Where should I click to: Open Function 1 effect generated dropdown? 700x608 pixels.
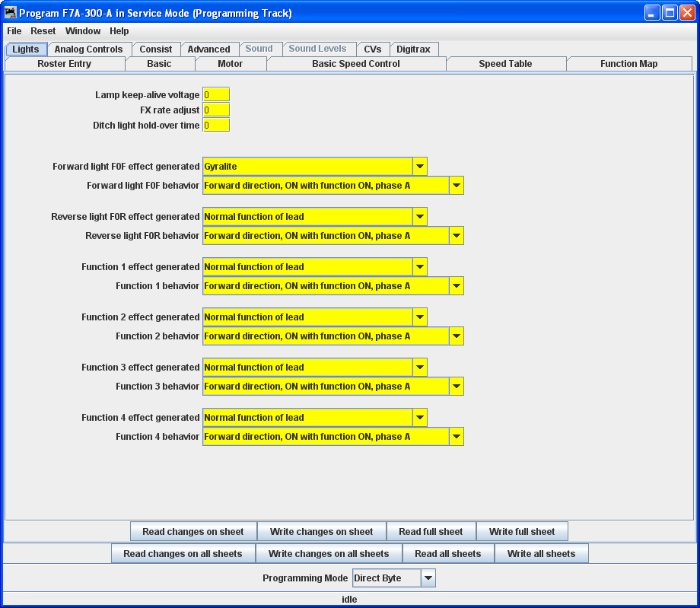(x=419, y=267)
